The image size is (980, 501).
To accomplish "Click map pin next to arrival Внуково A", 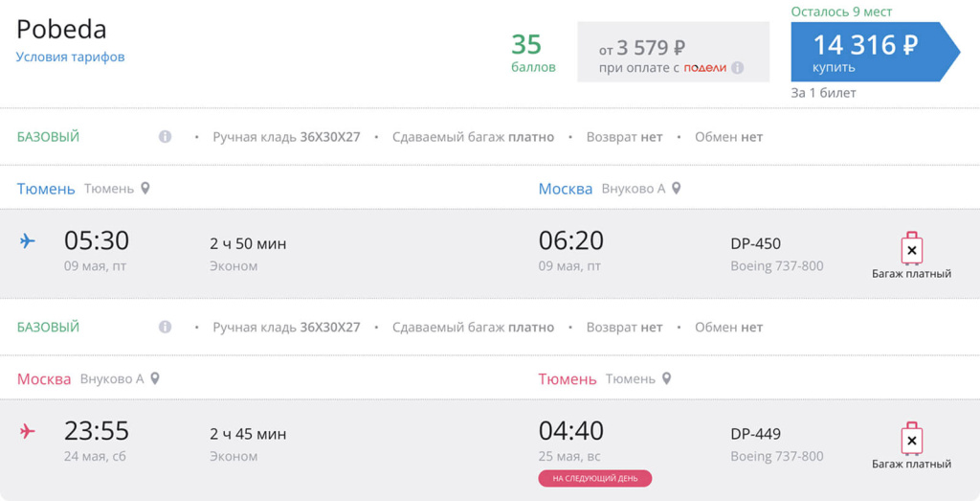I will tap(676, 189).
